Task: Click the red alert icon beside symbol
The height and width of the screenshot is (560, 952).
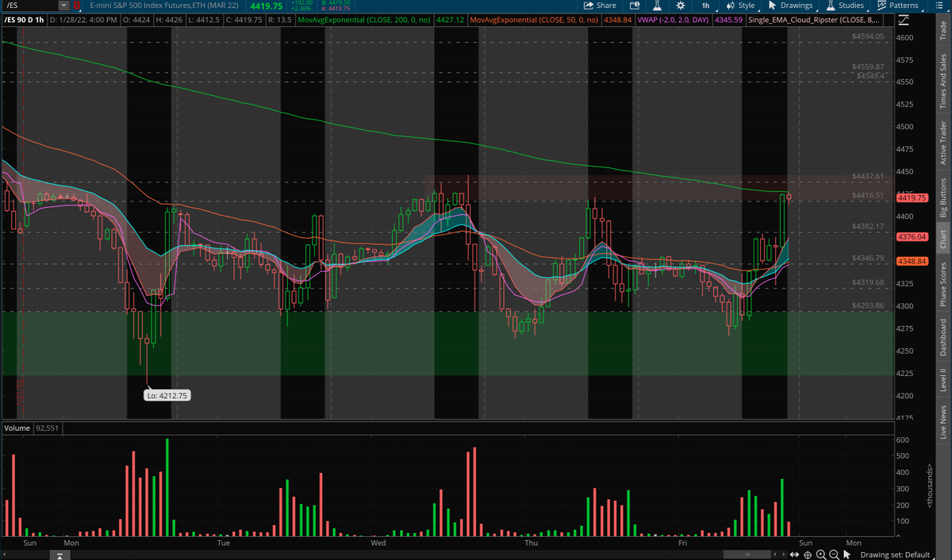Action: 77,6
